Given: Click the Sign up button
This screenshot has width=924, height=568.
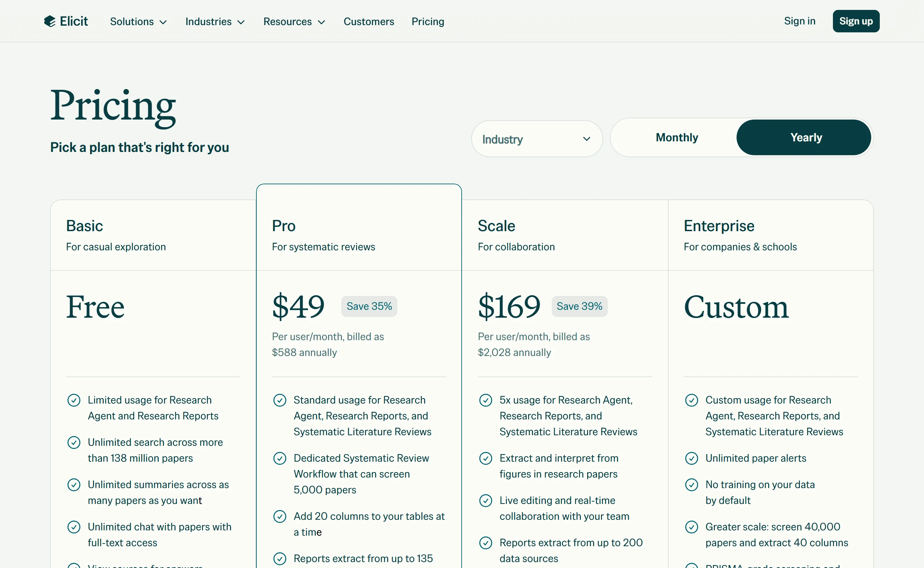Looking at the screenshot, I should 856,21.
